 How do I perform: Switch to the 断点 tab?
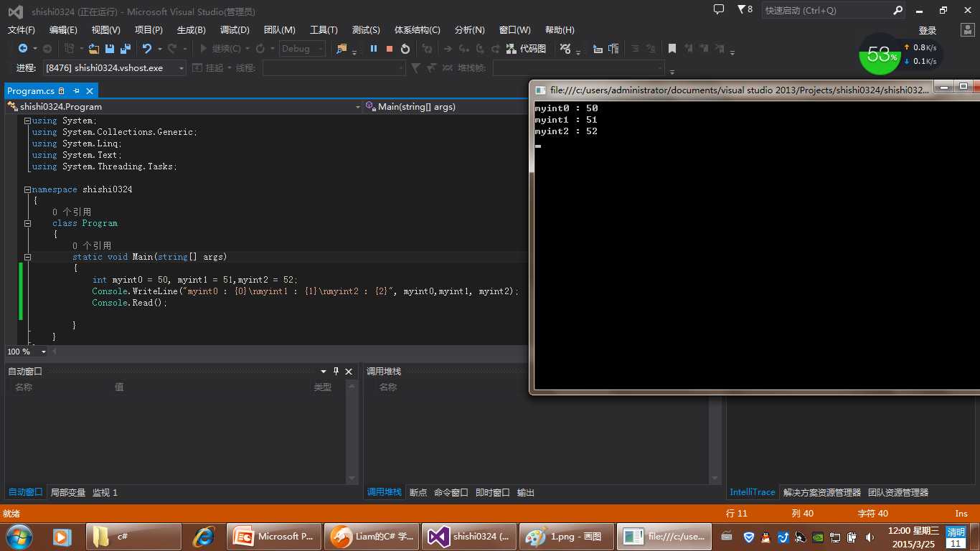pos(418,492)
